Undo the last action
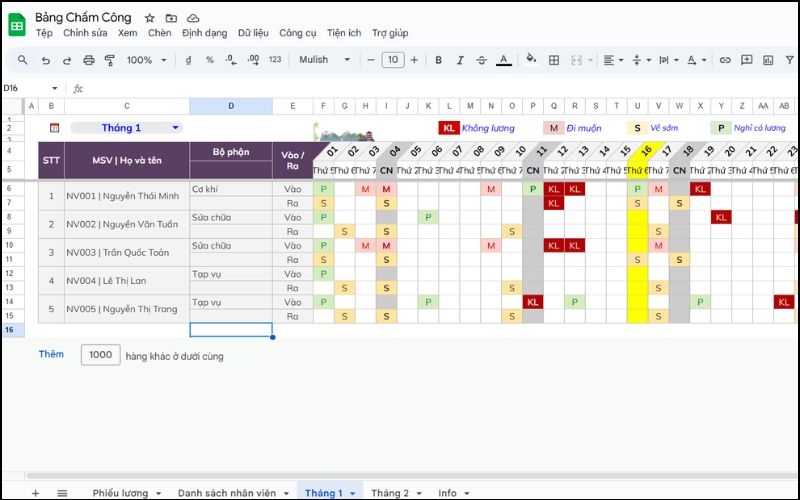The width and height of the screenshot is (800, 500). 46,60
